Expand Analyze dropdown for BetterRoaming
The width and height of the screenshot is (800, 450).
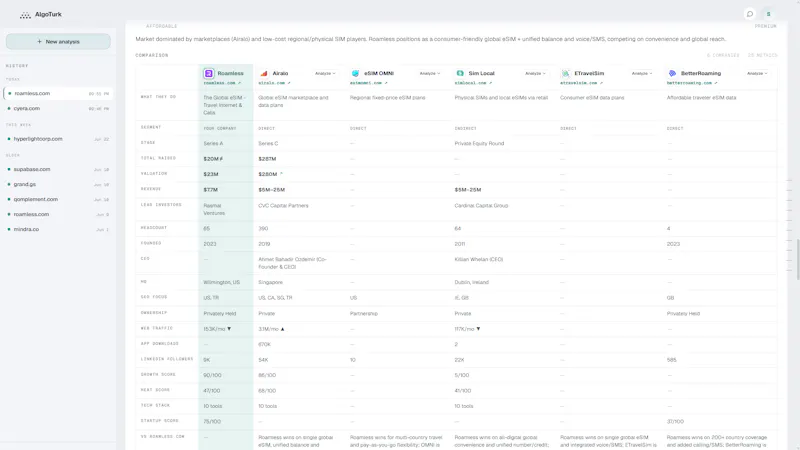click(757, 73)
